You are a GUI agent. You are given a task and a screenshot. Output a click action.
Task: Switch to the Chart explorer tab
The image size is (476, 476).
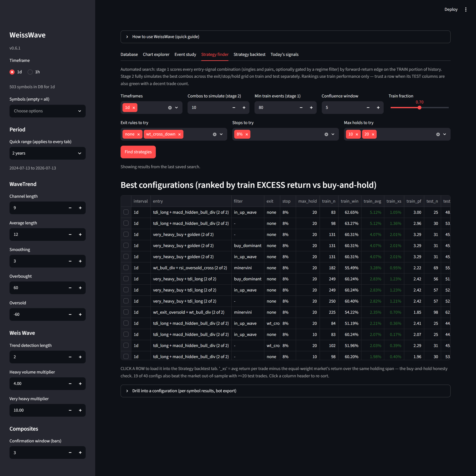coord(156,54)
